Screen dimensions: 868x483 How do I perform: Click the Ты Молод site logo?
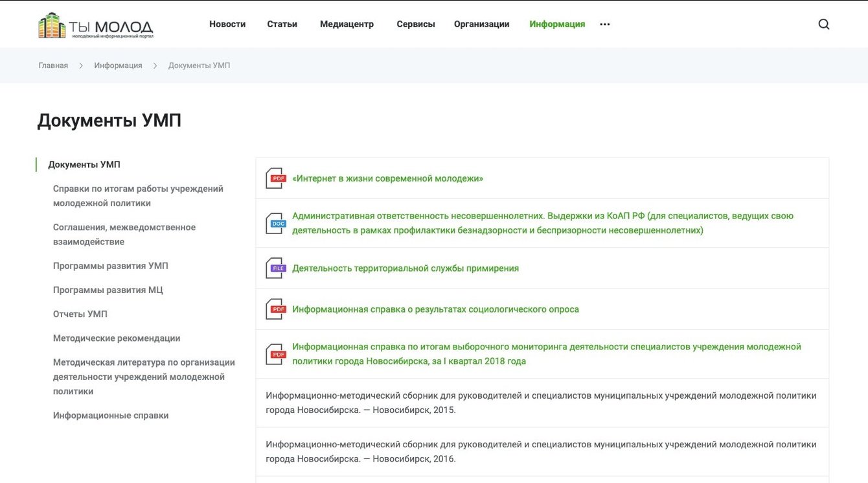click(96, 25)
